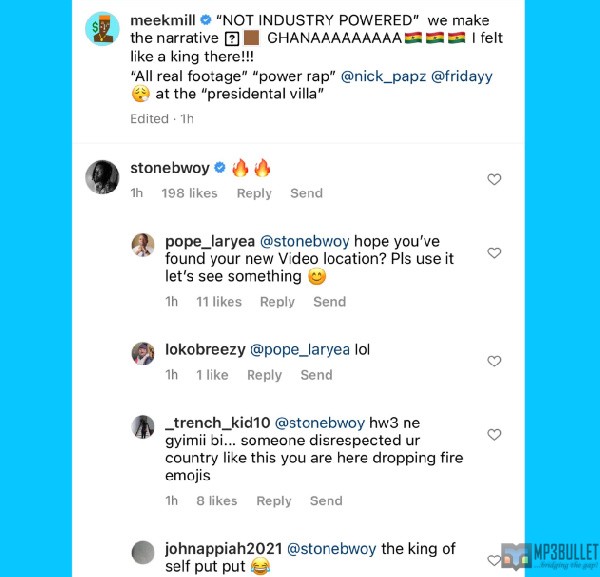The image size is (600, 577).
Task: Like pope_laryea's comment with heart icon
Action: point(494,253)
